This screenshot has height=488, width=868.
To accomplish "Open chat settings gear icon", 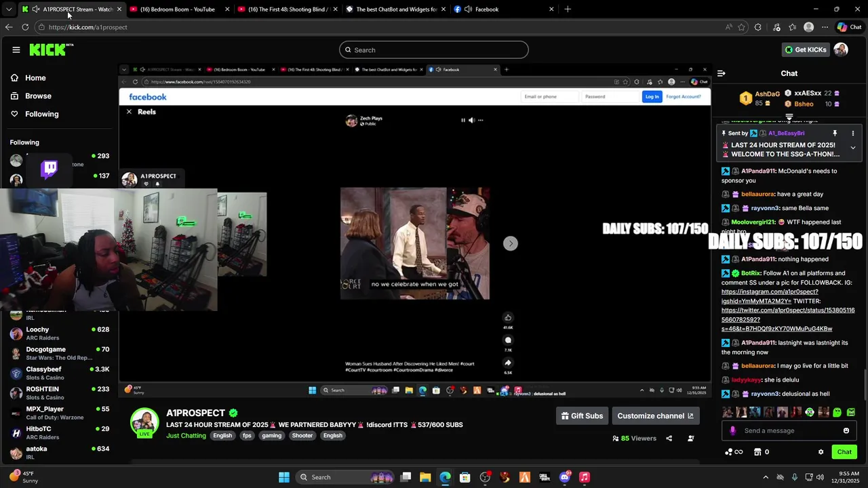I will pos(821,452).
